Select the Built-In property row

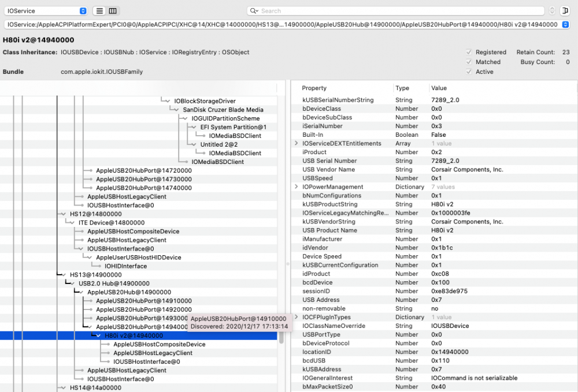[434, 135]
